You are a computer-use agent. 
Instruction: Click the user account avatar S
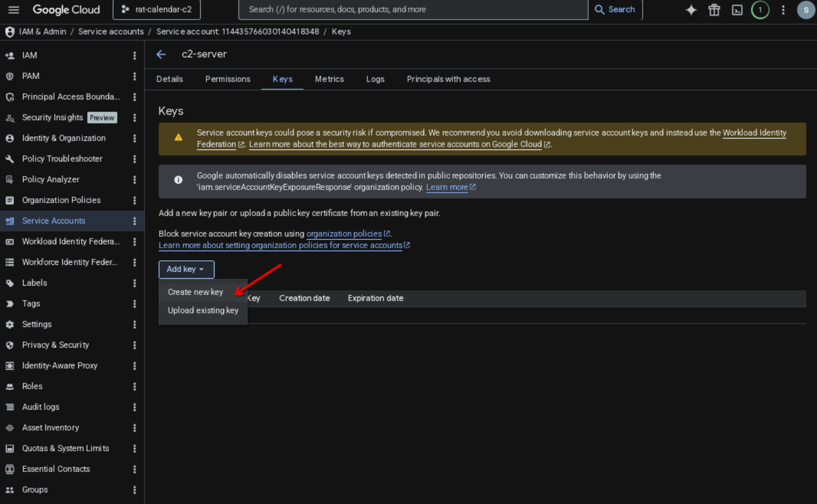point(806,10)
